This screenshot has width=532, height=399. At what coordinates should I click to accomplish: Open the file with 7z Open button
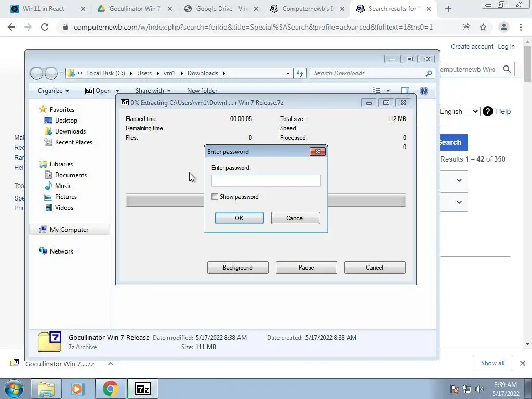tap(98, 91)
